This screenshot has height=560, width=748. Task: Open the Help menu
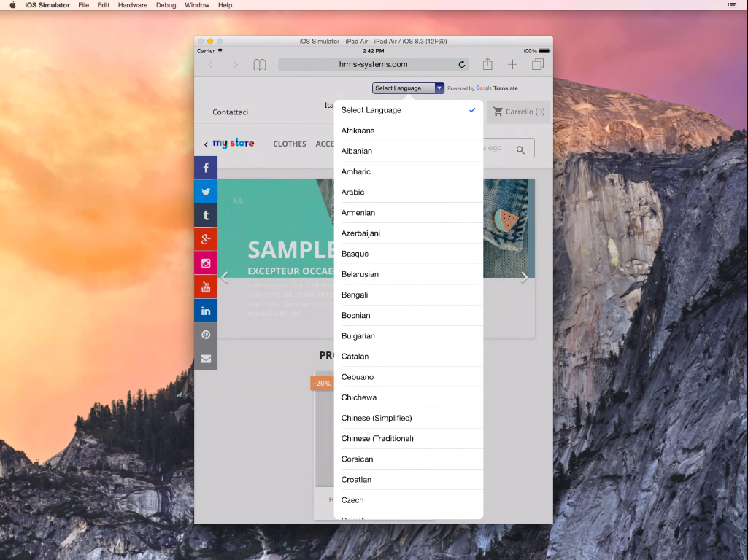tap(225, 5)
